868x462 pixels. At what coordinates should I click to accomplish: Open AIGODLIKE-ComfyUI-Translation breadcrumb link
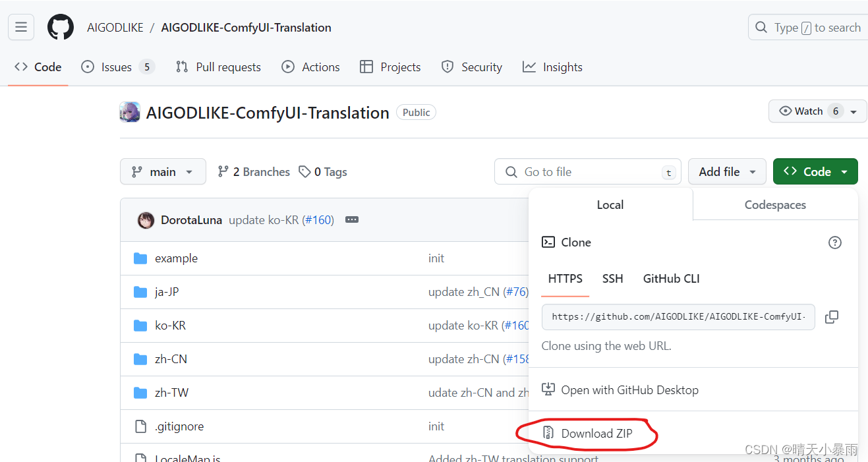click(246, 28)
